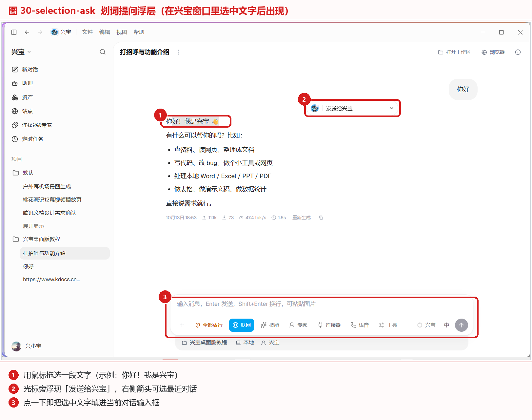Click 重新生成 to regenerate the reply

[x=302, y=218]
